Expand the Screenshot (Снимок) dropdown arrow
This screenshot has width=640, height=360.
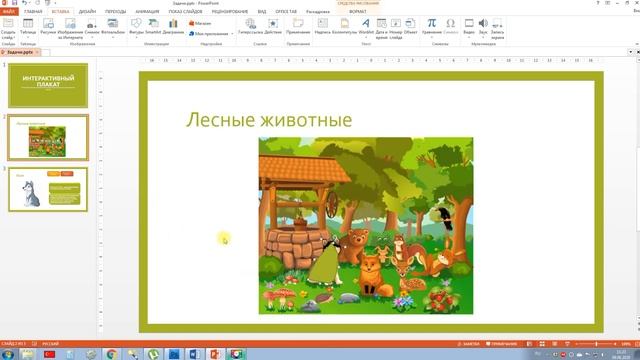coord(92,38)
